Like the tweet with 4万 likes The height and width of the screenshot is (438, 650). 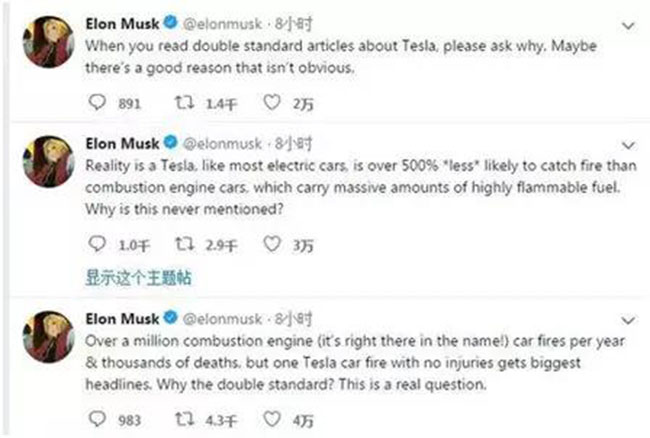[272, 419]
